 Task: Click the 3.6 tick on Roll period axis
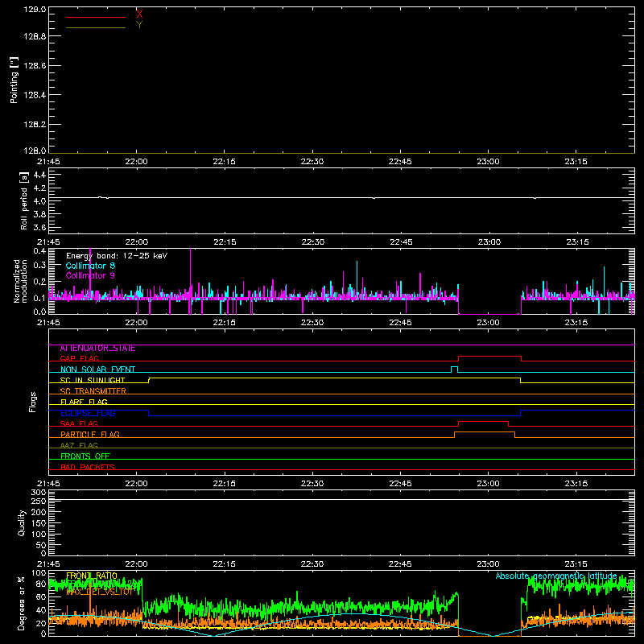click(x=39, y=227)
